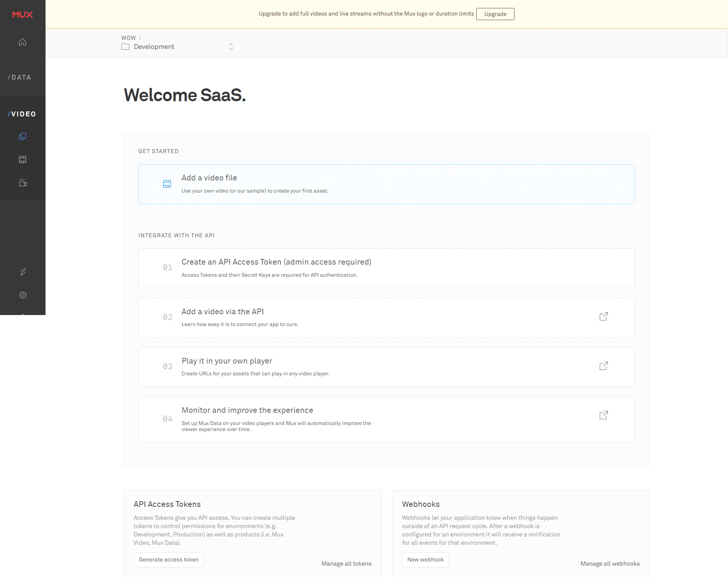Click the external link icon on Play it in your own player

coord(604,365)
